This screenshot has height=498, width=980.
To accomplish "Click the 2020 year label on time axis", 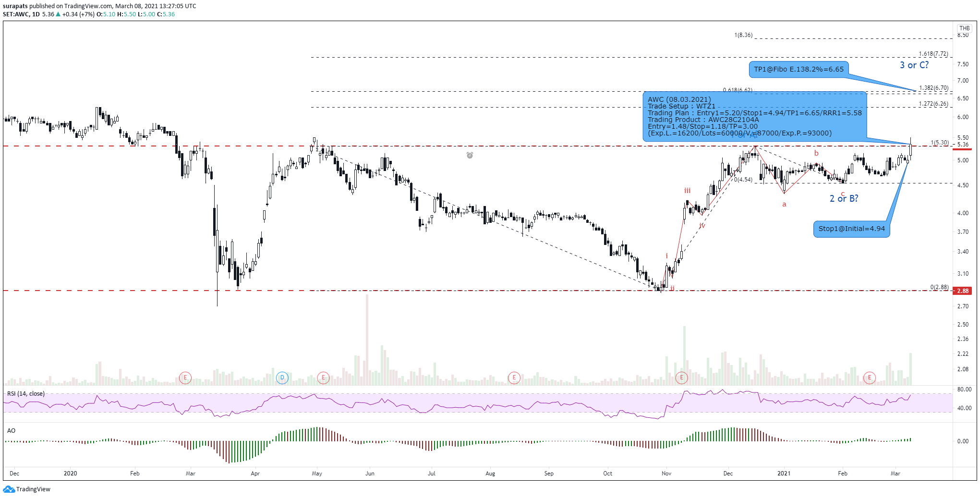I will pyautogui.click(x=70, y=474).
